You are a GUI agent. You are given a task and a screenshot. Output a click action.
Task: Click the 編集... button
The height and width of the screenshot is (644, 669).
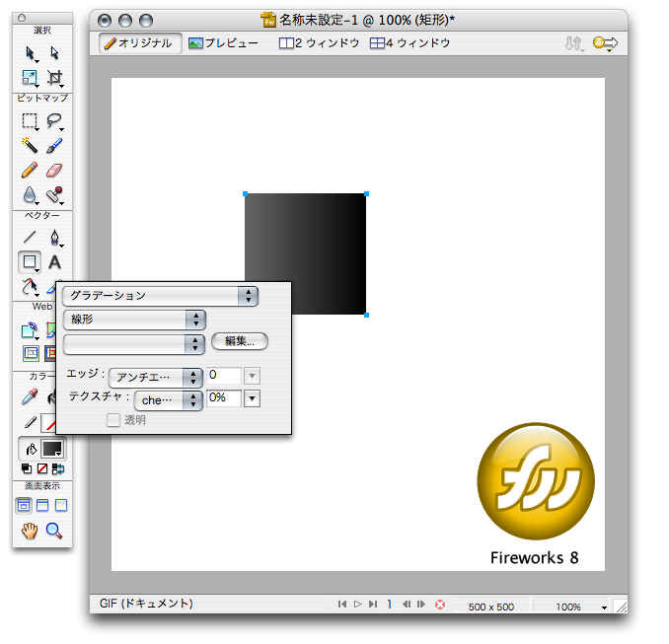pyautogui.click(x=239, y=341)
